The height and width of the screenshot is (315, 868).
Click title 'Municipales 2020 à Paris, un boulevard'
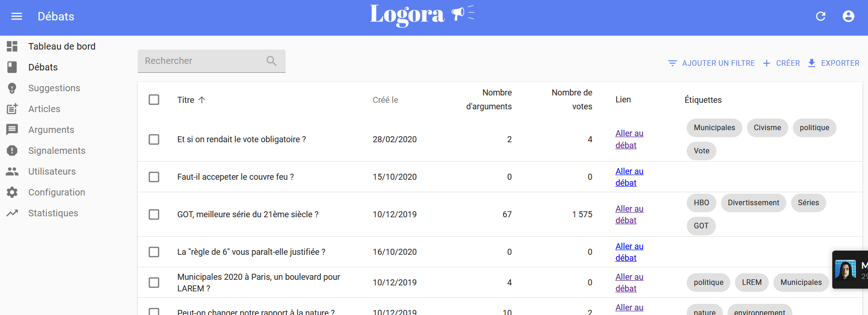pyautogui.click(x=259, y=283)
